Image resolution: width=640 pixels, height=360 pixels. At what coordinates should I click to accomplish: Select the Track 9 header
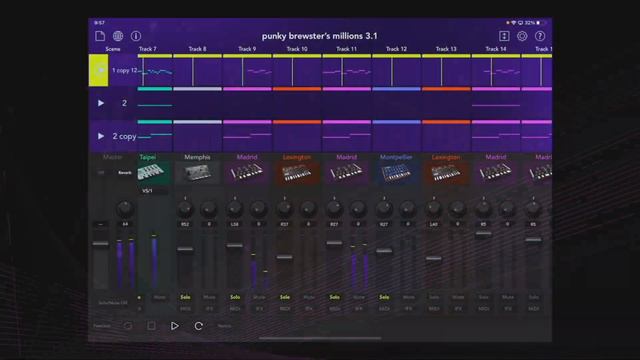tap(247, 49)
